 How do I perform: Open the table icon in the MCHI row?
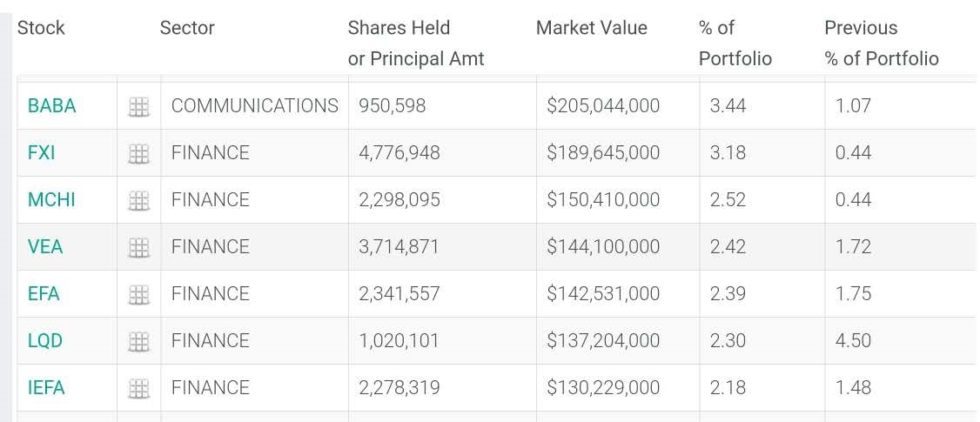139,201
